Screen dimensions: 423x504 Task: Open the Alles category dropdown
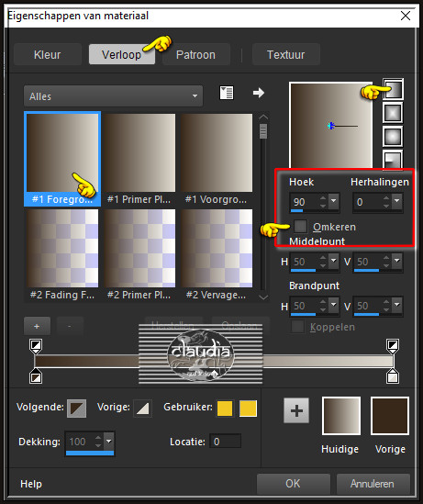[113, 96]
